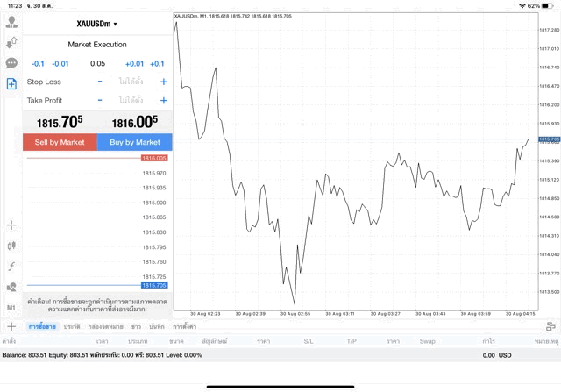The image size is (561, 392).
Task: Open M1 timeframe selector
Action: pyautogui.click(x=11, y=308)
